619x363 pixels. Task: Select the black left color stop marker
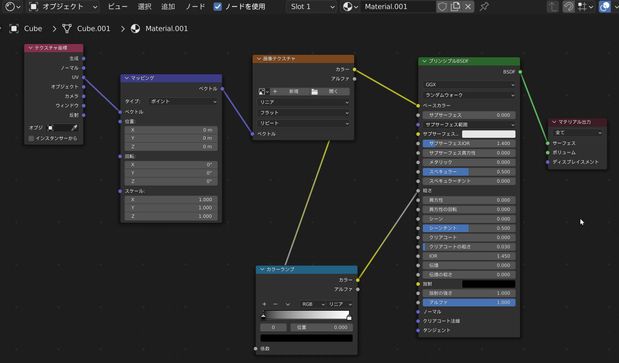(263, 316)
